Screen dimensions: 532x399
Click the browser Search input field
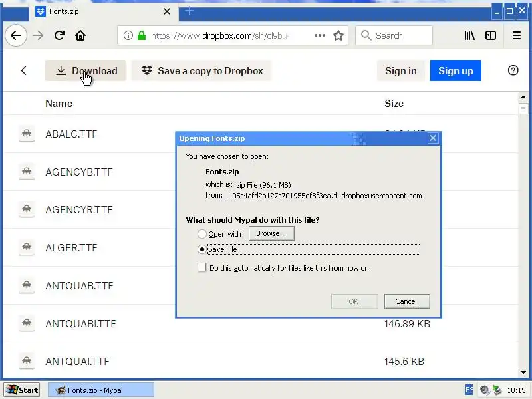click(x=394, y=35)
